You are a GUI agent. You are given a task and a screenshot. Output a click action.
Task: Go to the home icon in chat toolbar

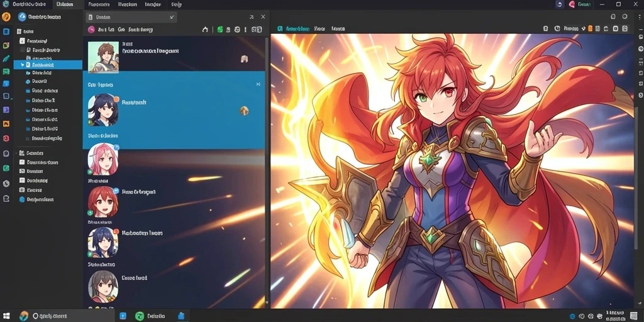(206, 30)
